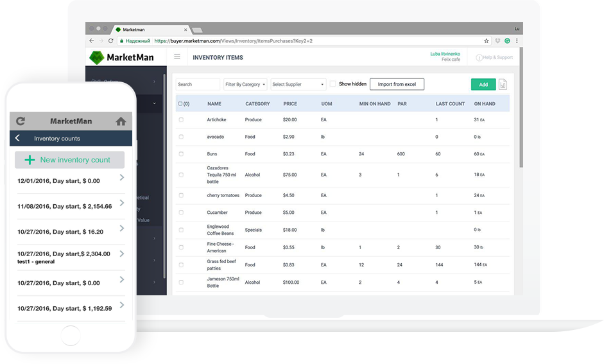Open the 10/27/2016 $1,192.59 count
The height and width of the screenshot is (364, 604).
(x=71, y=308)
